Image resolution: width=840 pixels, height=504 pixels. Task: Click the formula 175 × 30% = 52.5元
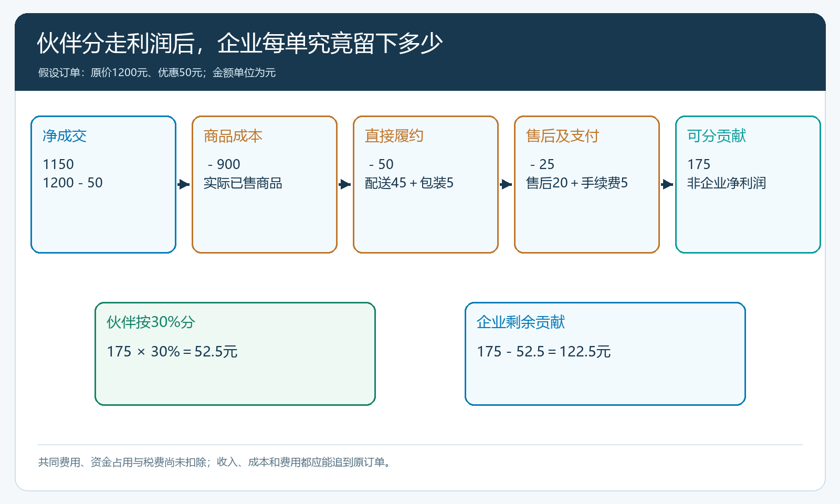click(172, 351)
